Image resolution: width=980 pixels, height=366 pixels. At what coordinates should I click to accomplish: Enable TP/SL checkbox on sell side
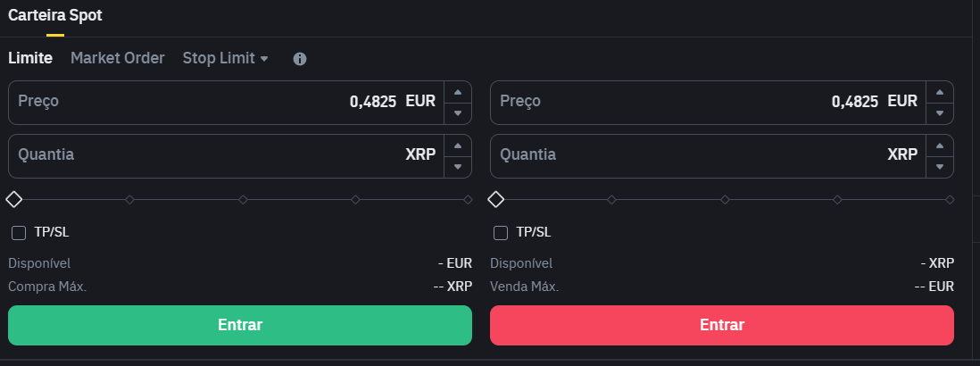tap(501, 233)
